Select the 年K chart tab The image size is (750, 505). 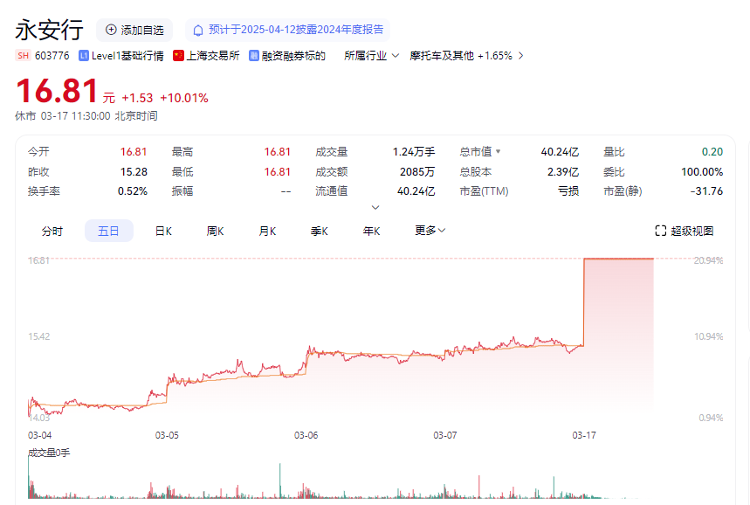pos(371,231)
